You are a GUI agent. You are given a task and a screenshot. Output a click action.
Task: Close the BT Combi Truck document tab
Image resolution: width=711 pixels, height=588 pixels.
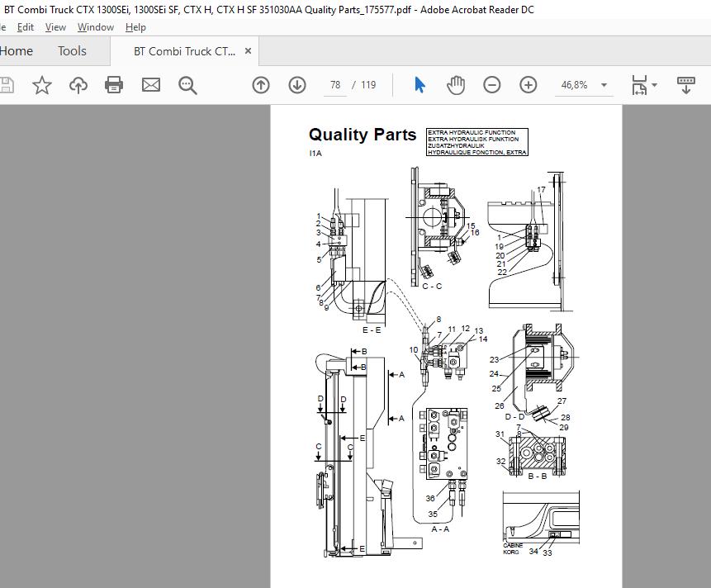[248, 50]
